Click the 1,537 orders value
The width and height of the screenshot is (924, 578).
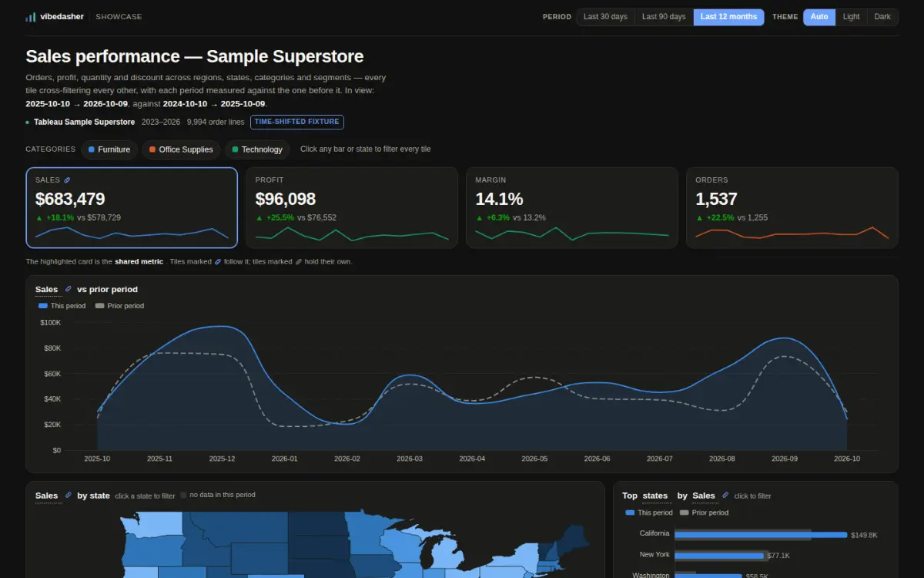click(x=716, y=199)
